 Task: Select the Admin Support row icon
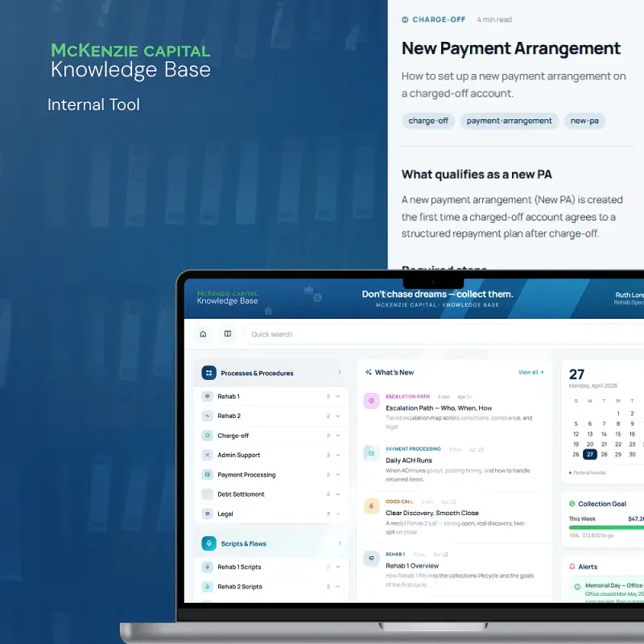click(208, 455)
